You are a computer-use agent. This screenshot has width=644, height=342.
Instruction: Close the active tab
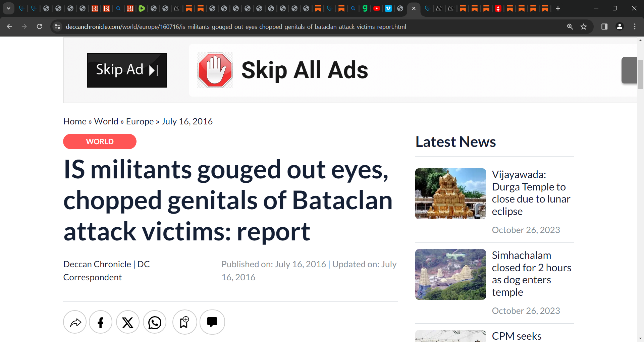point(414,8)
